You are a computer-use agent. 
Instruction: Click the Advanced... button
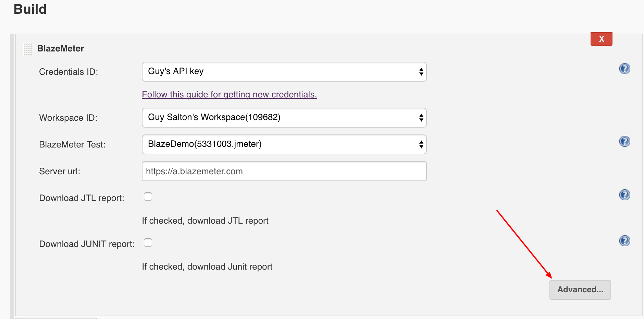point(580,290)
